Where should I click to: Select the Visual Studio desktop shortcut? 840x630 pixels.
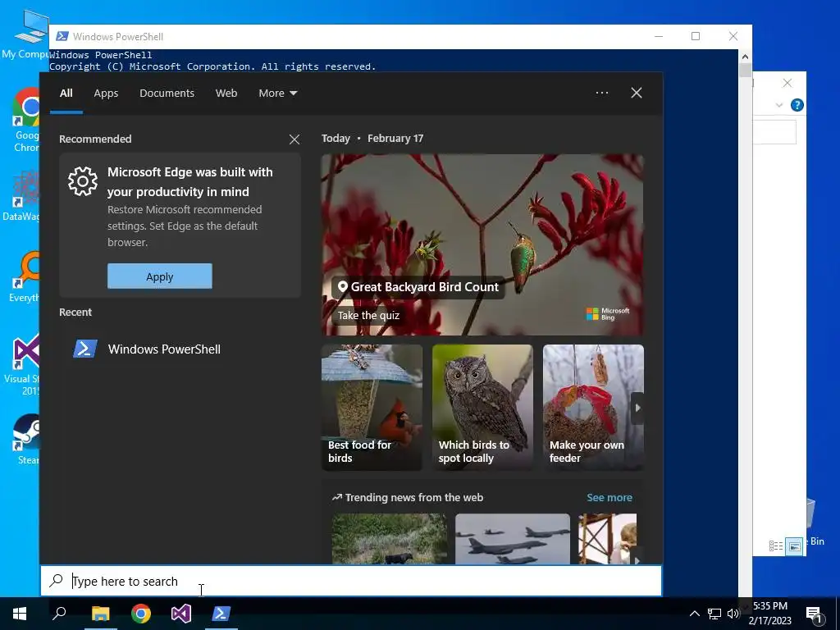[24, 365]
